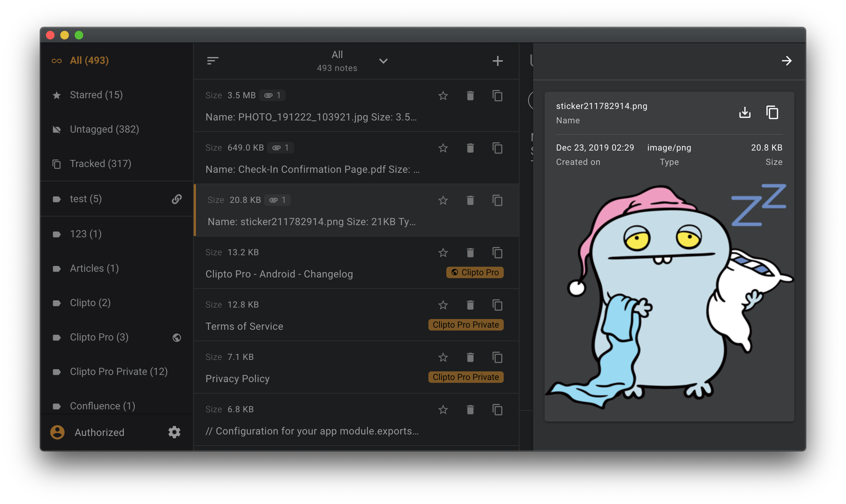This screenshot has width=846, height=504.
Task: Click the Authorized account button
Action: tap(99, 432)
